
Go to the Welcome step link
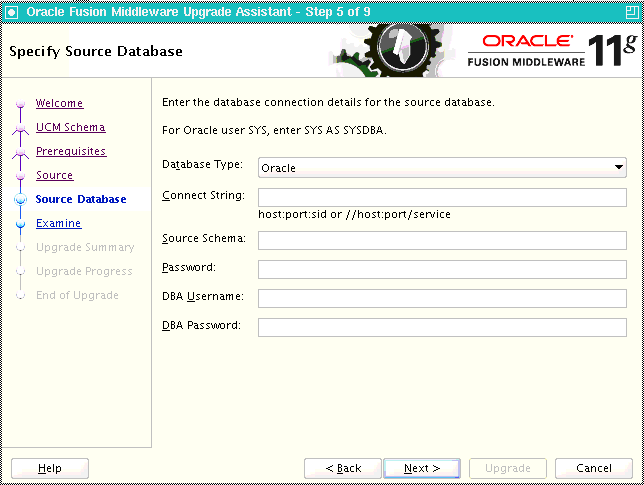click(60, 103)
